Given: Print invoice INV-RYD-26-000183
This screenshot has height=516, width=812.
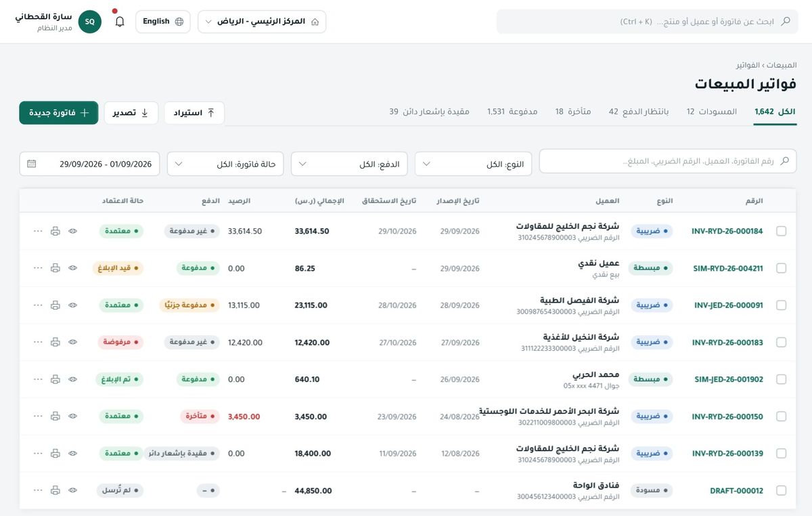Looking at the screenshot, I should pos(55,343).
